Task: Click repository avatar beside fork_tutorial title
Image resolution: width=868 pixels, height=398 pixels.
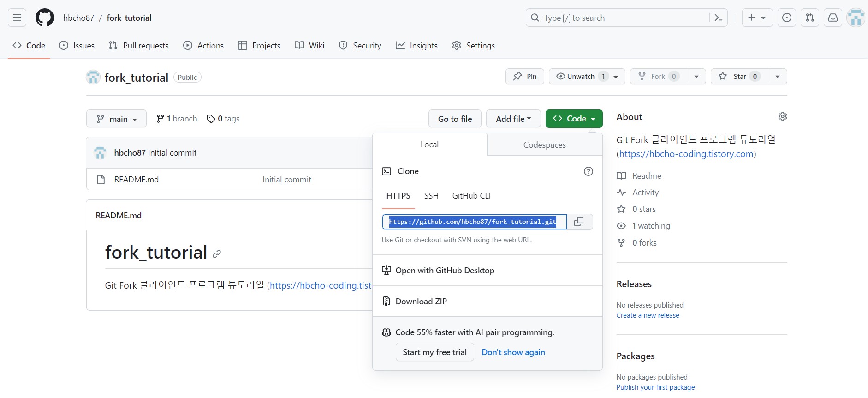Action: click(93, 77)
